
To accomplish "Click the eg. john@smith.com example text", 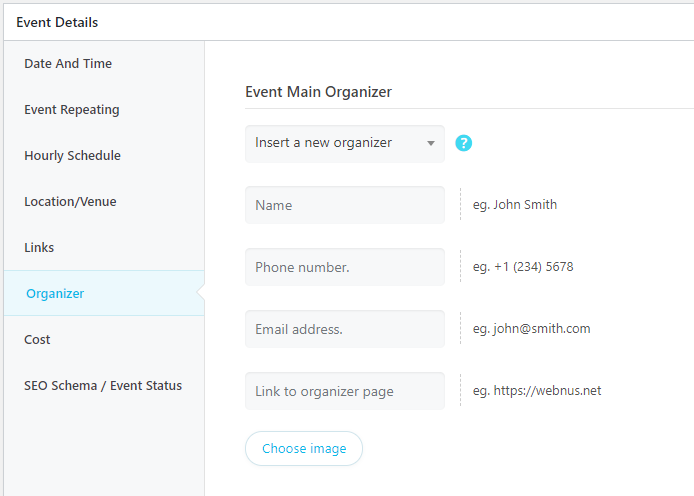I will [x=532, y=329].
